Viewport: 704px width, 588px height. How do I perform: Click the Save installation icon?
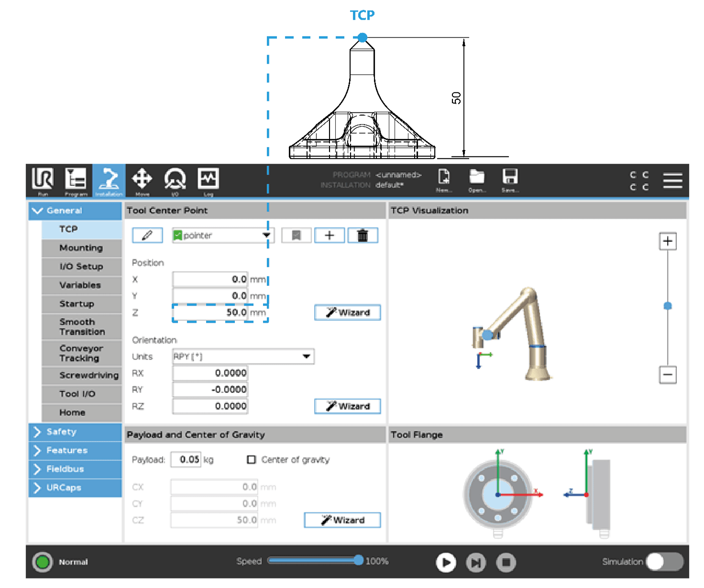510,179
